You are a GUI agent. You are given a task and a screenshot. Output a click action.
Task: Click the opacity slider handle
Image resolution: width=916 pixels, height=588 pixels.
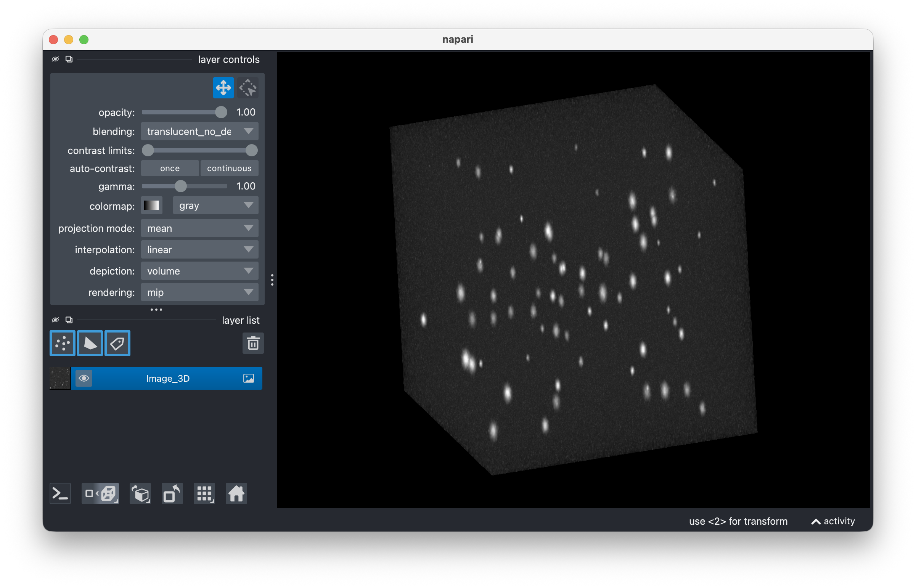point(221,112)
